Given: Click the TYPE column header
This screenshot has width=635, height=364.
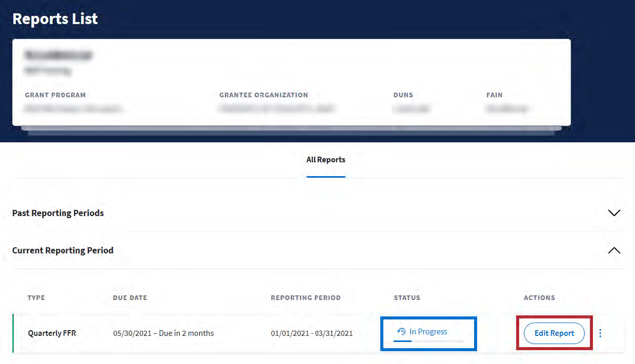Looking at the screenshot, I should click(x=36, y=297).
